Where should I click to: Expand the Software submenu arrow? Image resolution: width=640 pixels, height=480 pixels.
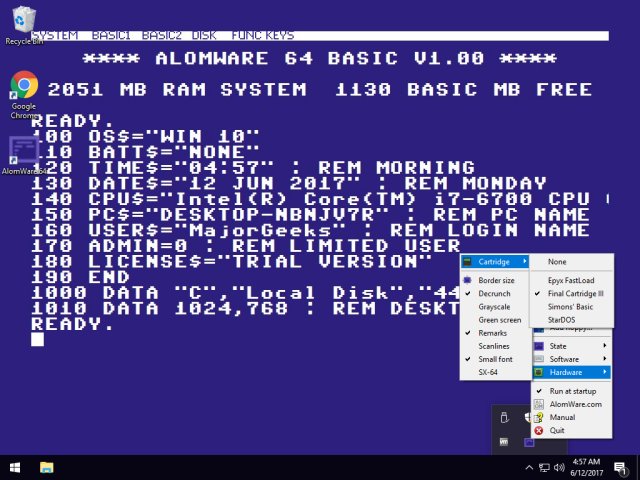tap(604, 359)
